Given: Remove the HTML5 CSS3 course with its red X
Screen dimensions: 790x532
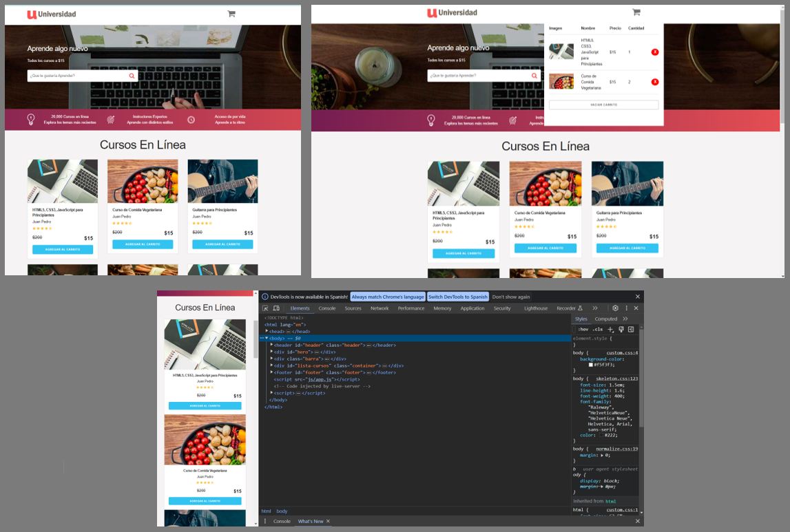Looking at the screenshot, I should coord(655,51).
